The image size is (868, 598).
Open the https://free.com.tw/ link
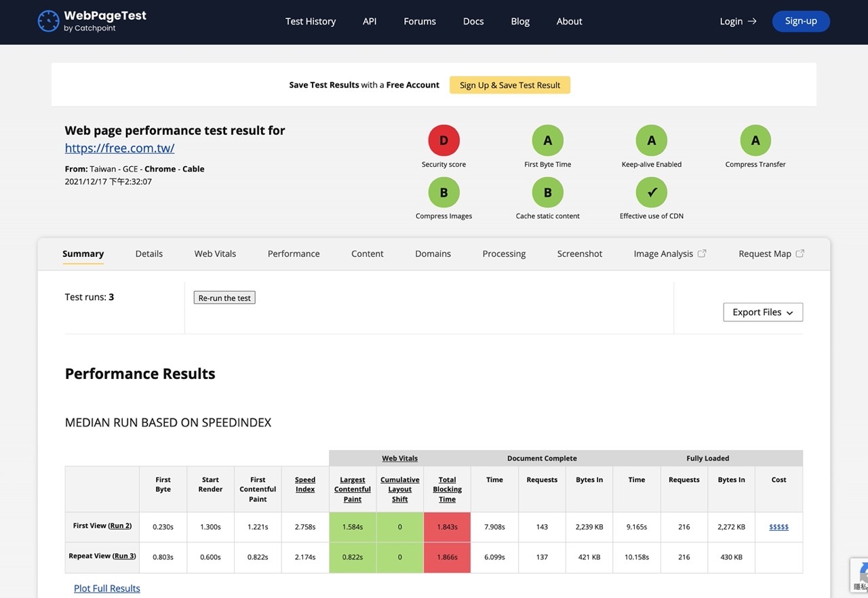coord(120,148)
